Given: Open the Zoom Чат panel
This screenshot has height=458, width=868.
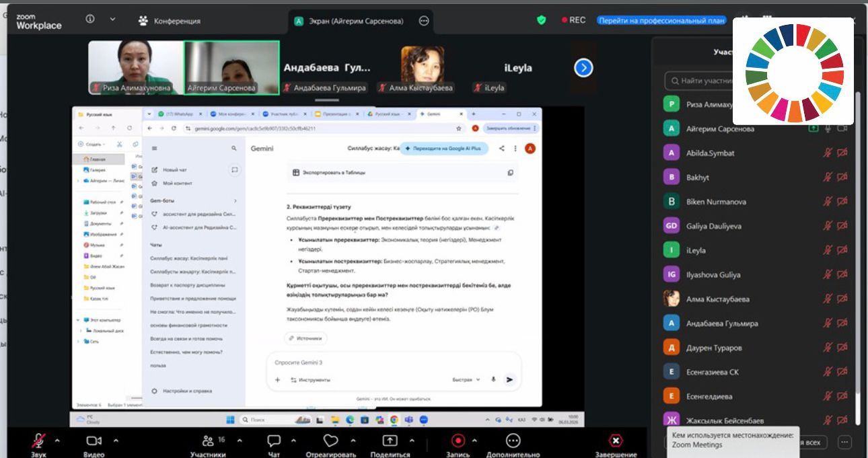Looking at the screenshot, I should (273, 440).
